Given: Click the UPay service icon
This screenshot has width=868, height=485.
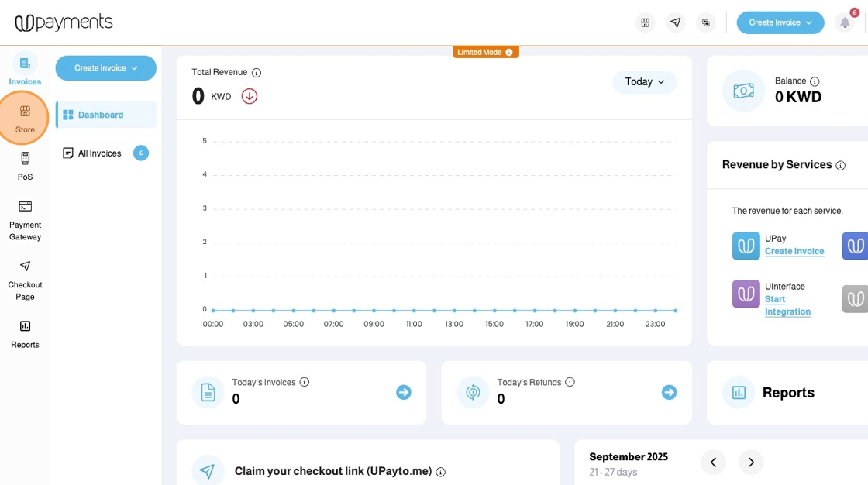Looking at the screenshot, I should (746, 246).
